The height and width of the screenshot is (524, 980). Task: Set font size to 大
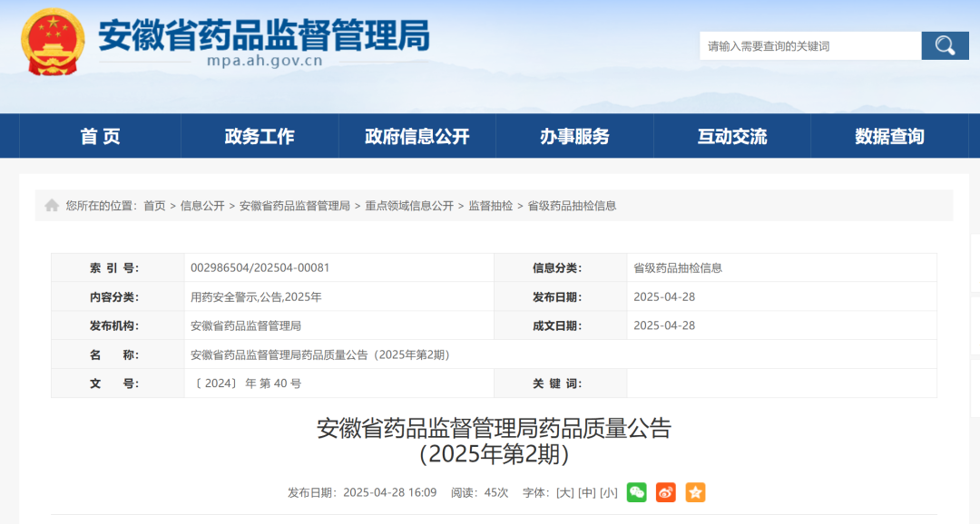click(565, 493)
